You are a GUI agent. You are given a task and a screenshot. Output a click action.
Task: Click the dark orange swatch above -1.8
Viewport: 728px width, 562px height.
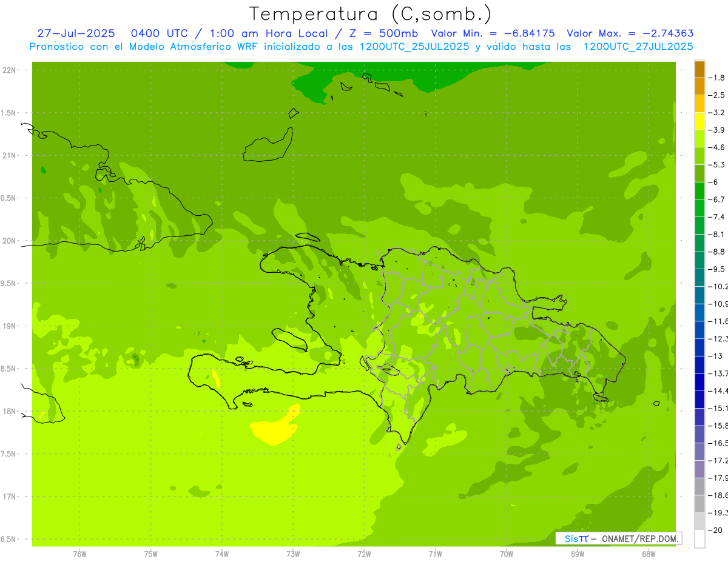pyautogui.click(x=699, y=69)
